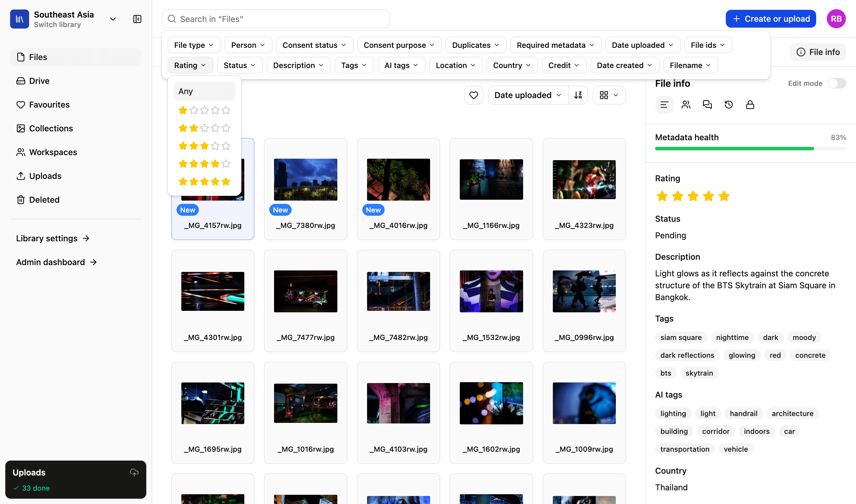This screenshot has height=504, width=856.
Task: Collapse the sidebar with the panel icon
Action: tap(137, 19)
